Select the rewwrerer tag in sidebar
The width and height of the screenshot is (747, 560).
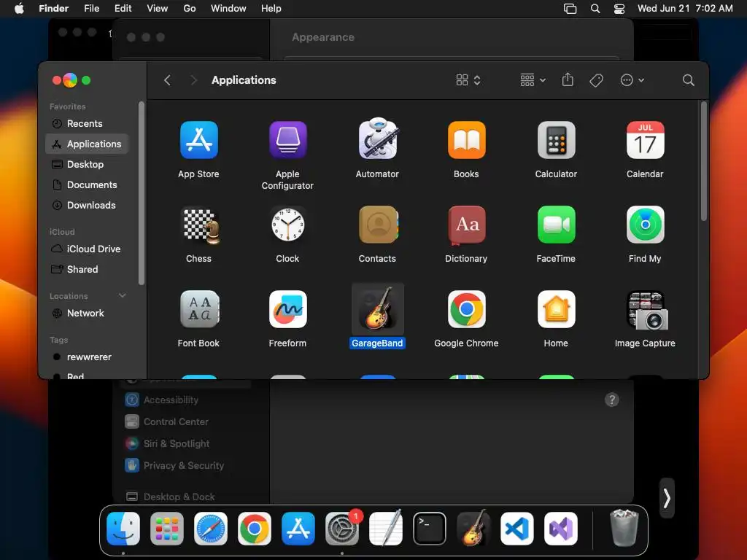[x=88, y=357]
